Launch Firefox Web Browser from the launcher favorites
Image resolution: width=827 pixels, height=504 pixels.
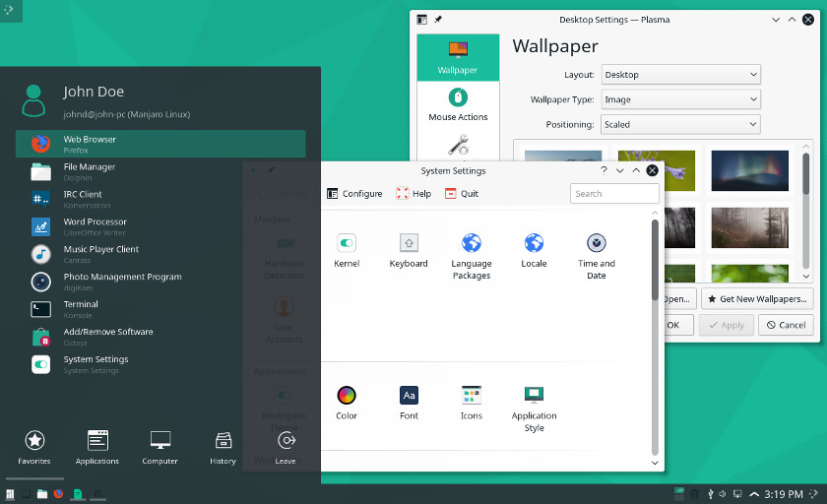pyautogui.click(x=160, y=144)
